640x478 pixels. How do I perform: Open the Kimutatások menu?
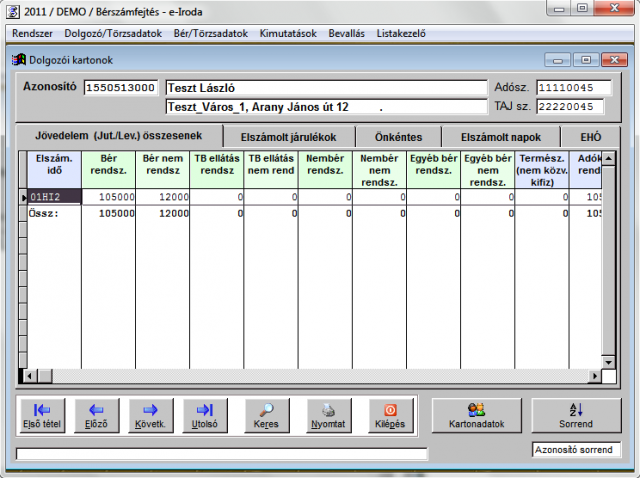287,33
